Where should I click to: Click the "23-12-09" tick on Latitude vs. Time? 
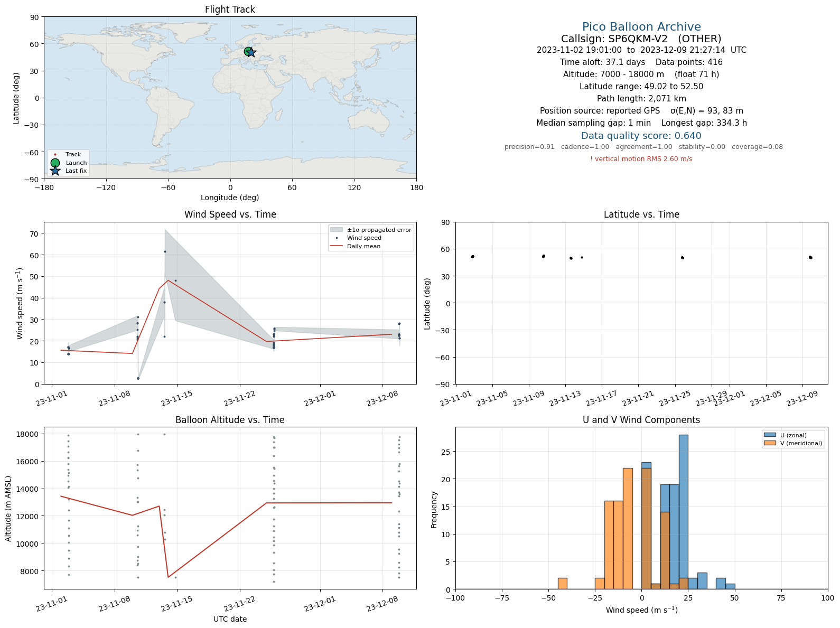coord(801,399)
